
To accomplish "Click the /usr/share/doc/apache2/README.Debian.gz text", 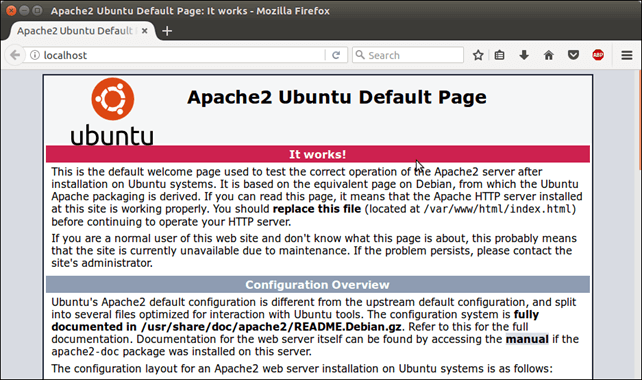I will (x=271, y=327).
